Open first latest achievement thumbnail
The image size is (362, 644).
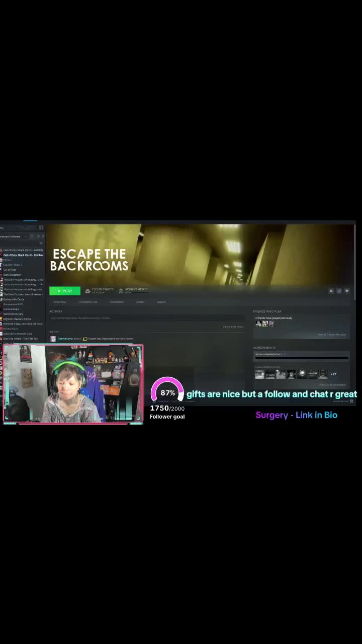[259, 374]
